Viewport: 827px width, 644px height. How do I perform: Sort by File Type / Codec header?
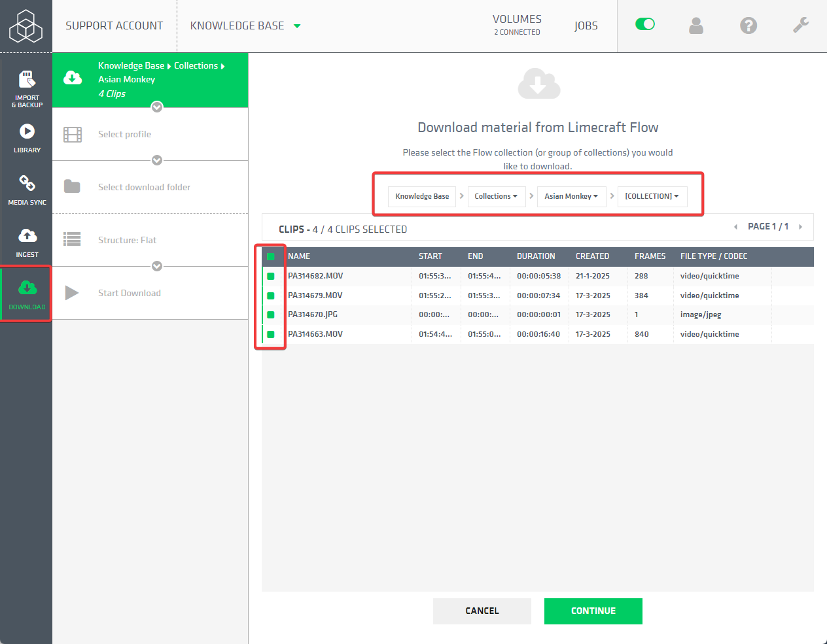tap(714, 256)
